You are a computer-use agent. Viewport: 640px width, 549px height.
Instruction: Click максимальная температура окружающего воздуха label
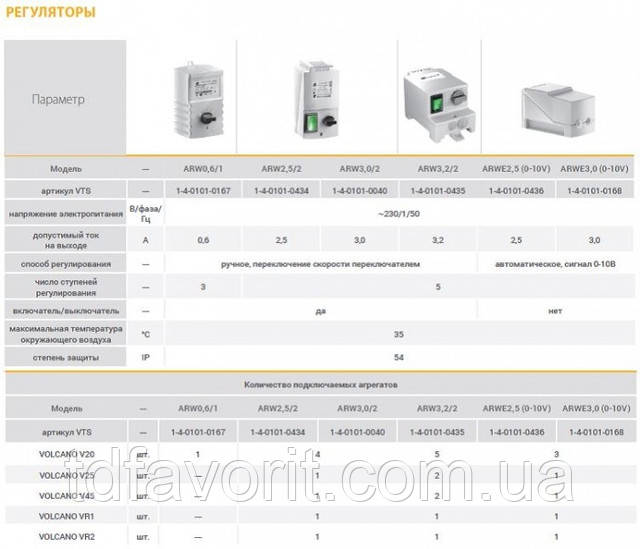click(x=66, y=334)
